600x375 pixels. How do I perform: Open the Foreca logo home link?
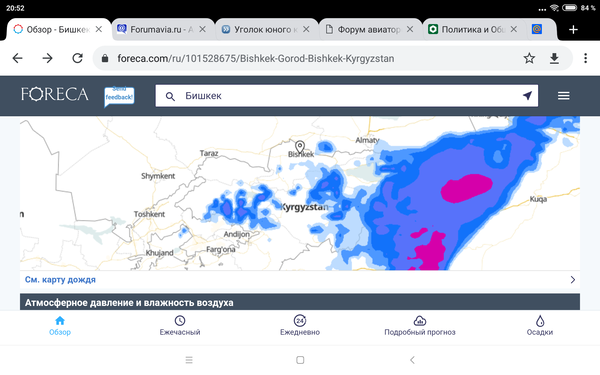pyautogui.click(x=54, y=94)
